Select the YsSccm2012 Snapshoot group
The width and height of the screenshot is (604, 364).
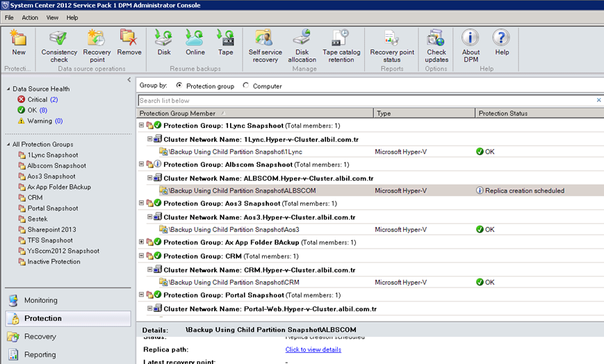click(59, 251)
